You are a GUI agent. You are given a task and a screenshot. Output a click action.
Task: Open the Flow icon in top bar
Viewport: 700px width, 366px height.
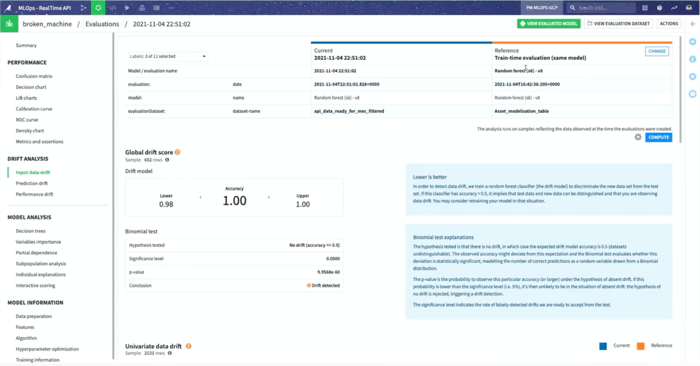pyautogui.click(x=83, y=8)
